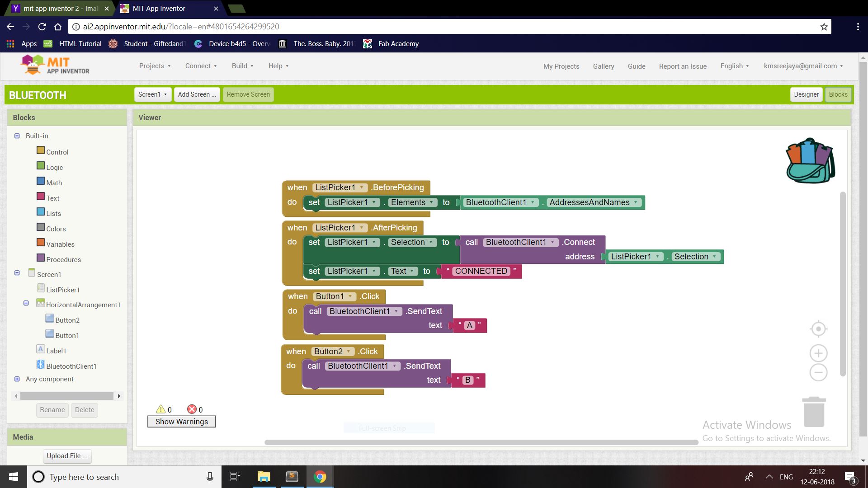This screenshot has width=868, height=488.
Task: Open the Build menu
Action: pyautogui.click(x=243, y=66)
